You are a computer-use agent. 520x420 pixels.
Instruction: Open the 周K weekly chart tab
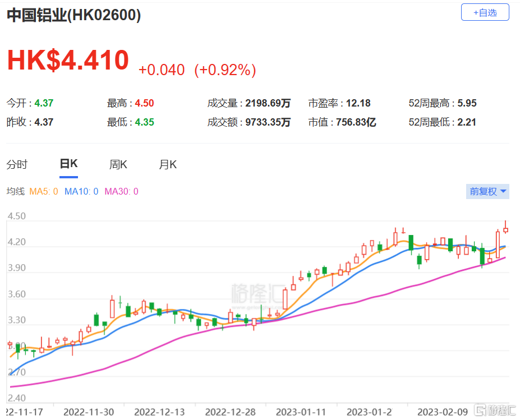[118, 164]
